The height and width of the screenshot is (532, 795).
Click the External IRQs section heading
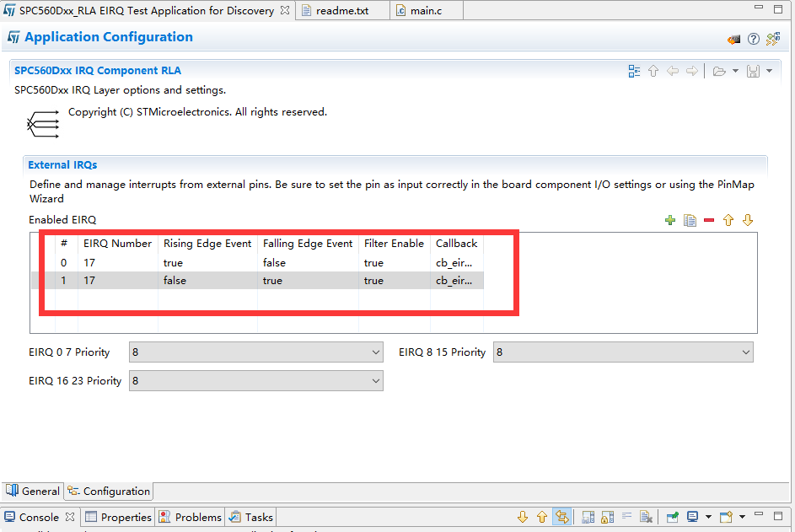pyautogui.click(x=62, y=164)
